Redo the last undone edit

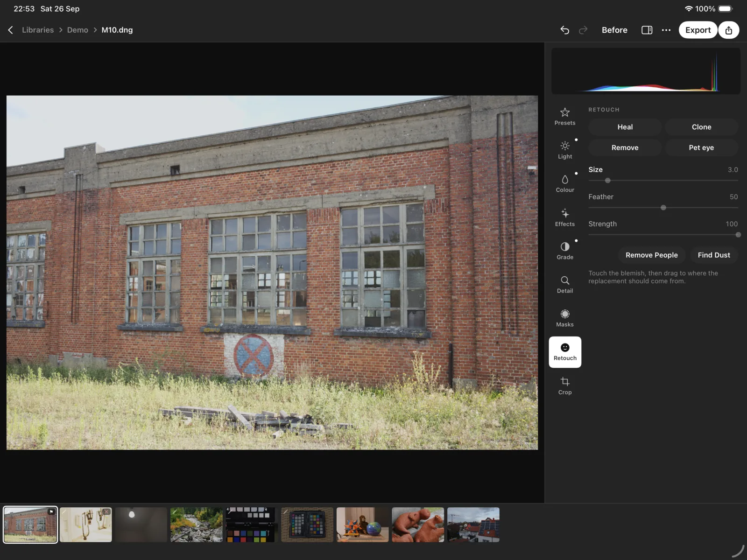[x=583, y=30]
